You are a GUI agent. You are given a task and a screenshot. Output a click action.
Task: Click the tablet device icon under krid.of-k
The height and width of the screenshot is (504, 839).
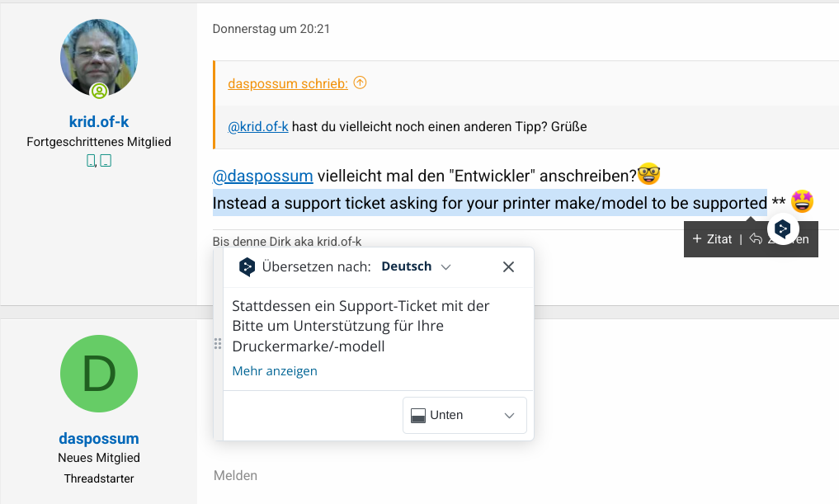tap(106, 161)
